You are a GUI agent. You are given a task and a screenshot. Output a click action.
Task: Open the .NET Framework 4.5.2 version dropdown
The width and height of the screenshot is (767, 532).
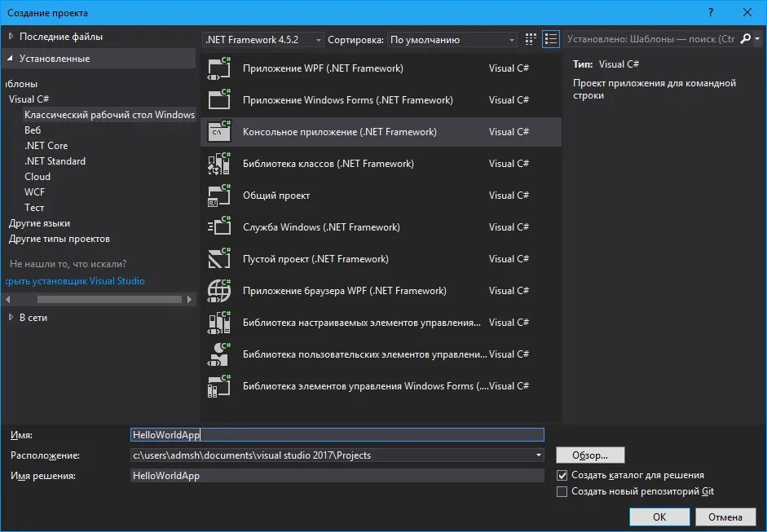263,40
